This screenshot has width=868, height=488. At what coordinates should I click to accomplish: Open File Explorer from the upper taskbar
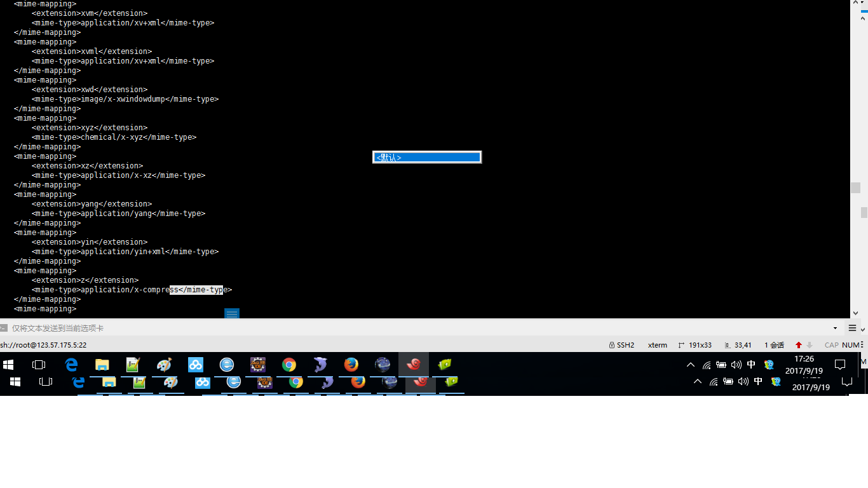tap(102, 365)
